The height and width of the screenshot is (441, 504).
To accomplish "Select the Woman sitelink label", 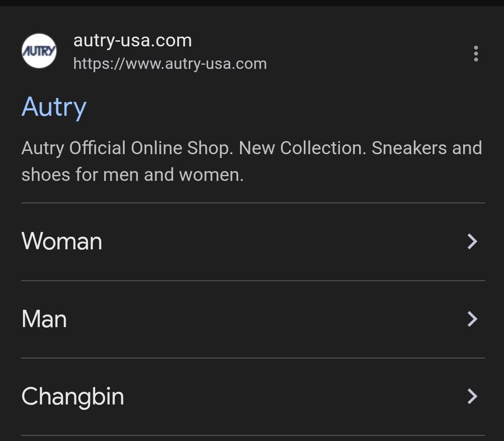I will pos(62,241).
